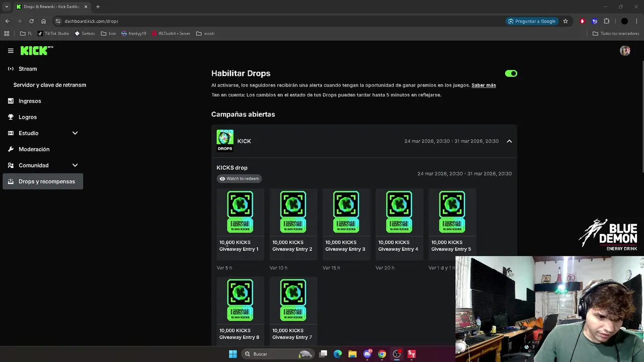Click the 'Giveaway Entry 7' label
The height and width of the screenshot is (362, 644).
(x=292, y=337)
